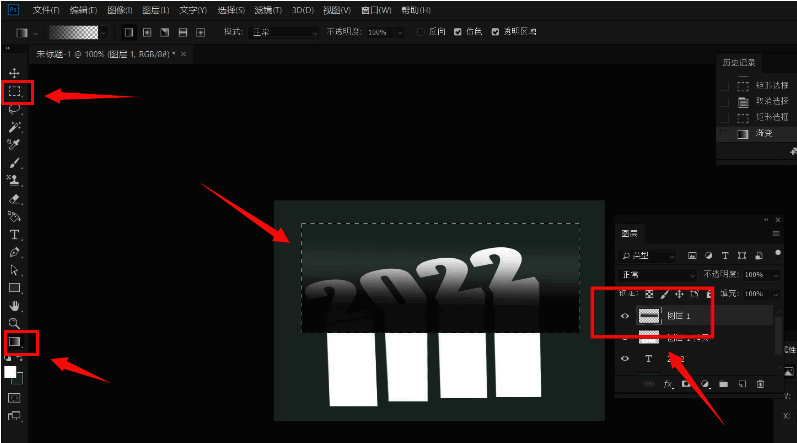Select the Zoom magnifier tool

pos(14,323)
